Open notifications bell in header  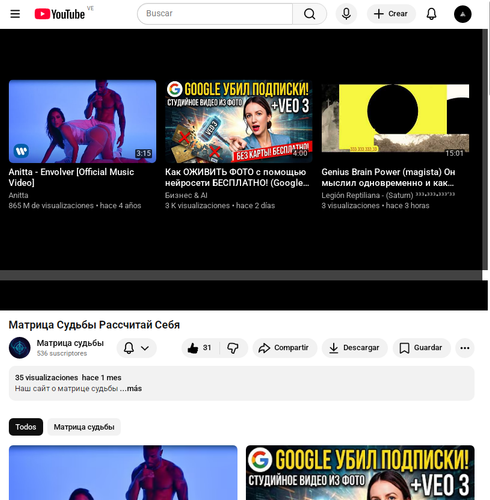click(431, 14)
